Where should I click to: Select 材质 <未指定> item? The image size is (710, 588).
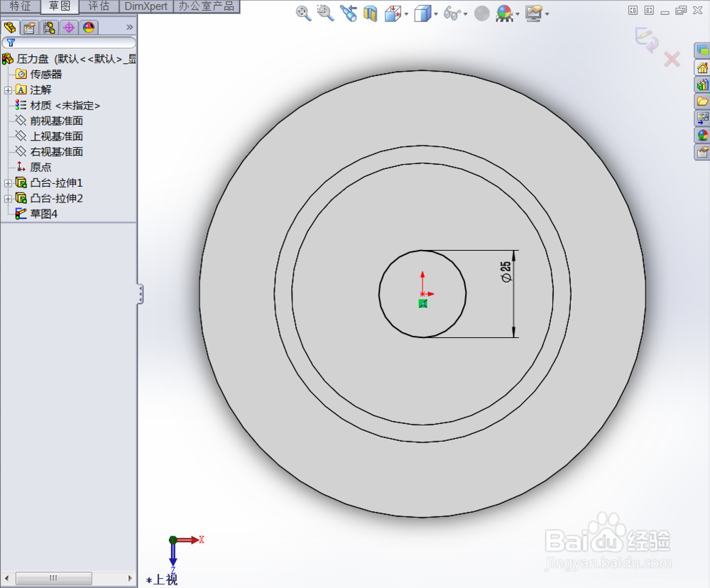[x=65, y=106]
